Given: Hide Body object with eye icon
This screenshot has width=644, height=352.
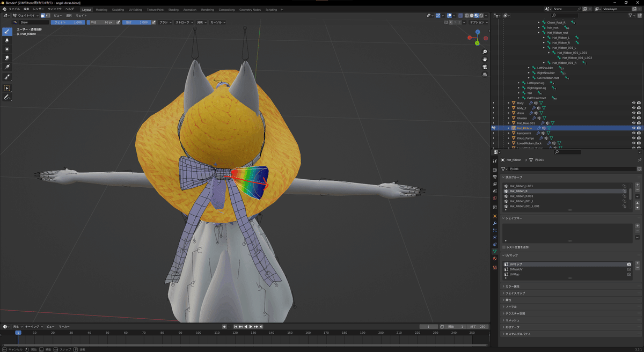Looking at the screenshot, I should [x=633, y=103].
